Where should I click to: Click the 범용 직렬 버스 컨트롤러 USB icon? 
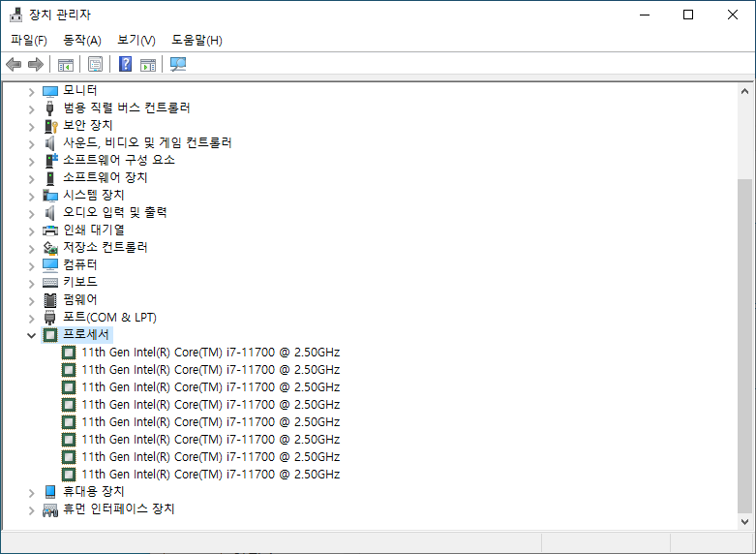50,108
